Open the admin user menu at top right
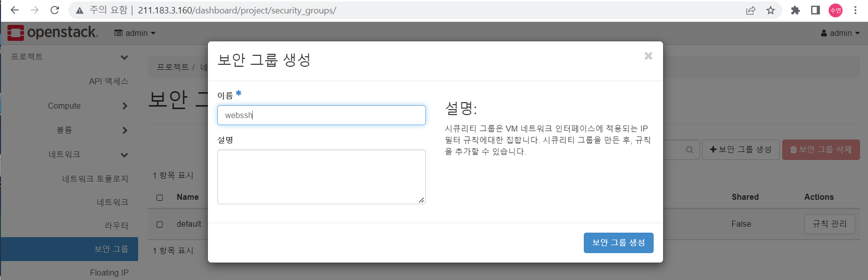868x280 pixels. [840, 33]
